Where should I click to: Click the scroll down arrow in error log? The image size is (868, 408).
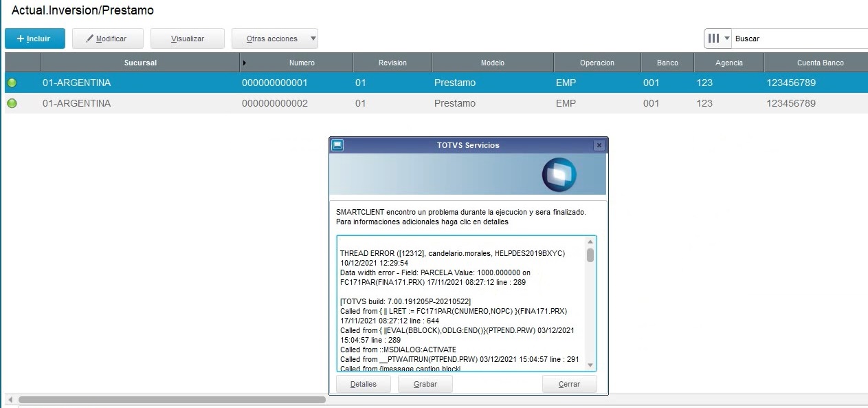pyautogui.click(x=590, y=365)
